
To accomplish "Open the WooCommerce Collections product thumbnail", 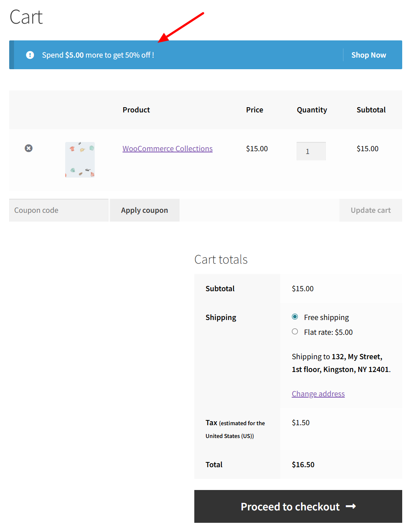I will click(80, 160).
